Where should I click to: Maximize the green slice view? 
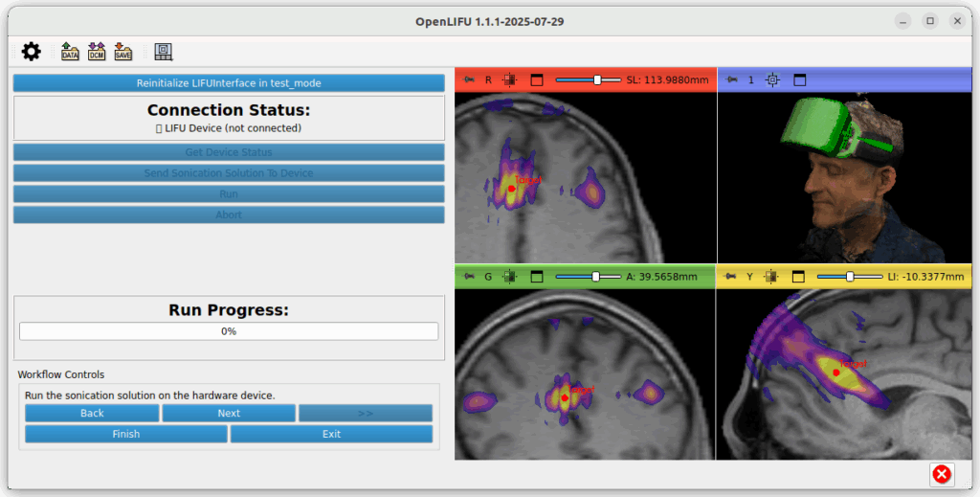(537, 277)
